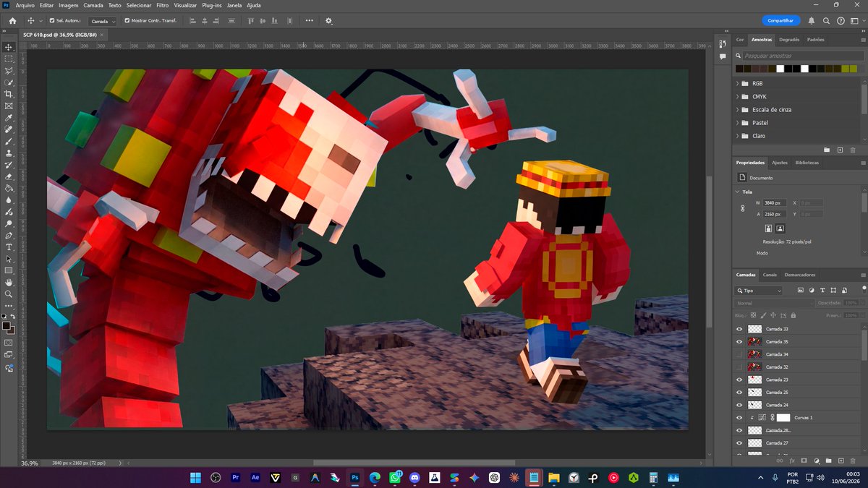Open options bar settings gear
Viewport: 868px width, 488px height.
click(x=328, y=21)
